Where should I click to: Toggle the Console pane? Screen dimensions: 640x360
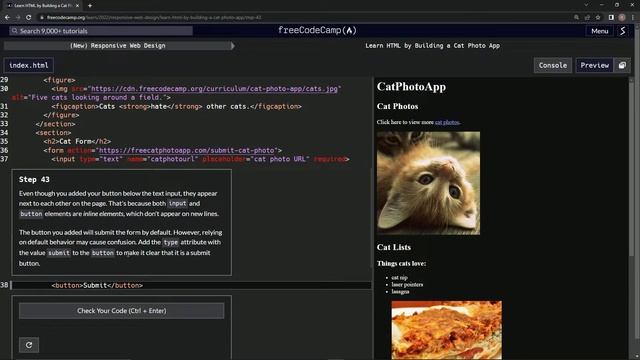(553, 65)
